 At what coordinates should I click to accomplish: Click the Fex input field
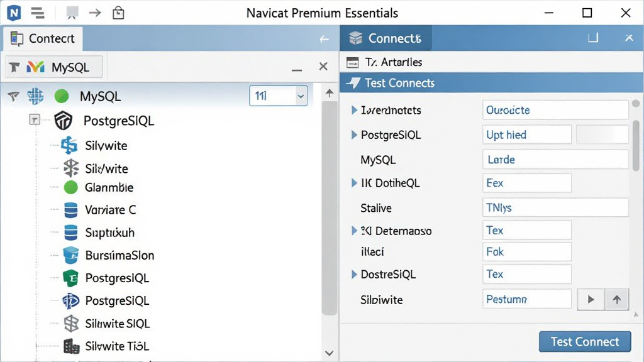[x=527, y=183]
